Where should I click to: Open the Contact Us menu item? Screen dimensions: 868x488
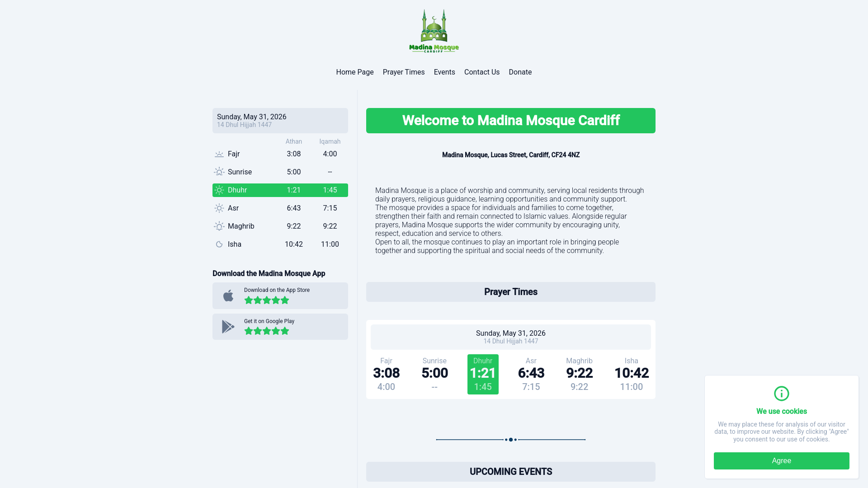[x=482, y=72]
